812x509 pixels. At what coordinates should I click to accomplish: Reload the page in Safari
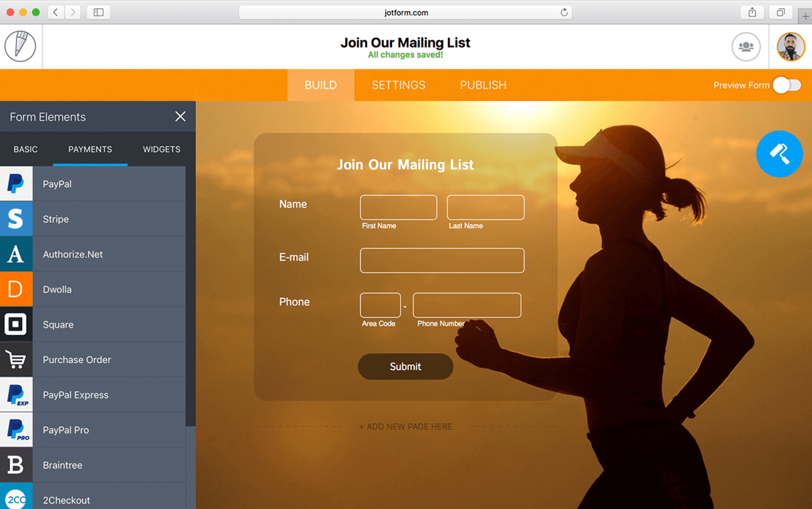click(564, 13)
